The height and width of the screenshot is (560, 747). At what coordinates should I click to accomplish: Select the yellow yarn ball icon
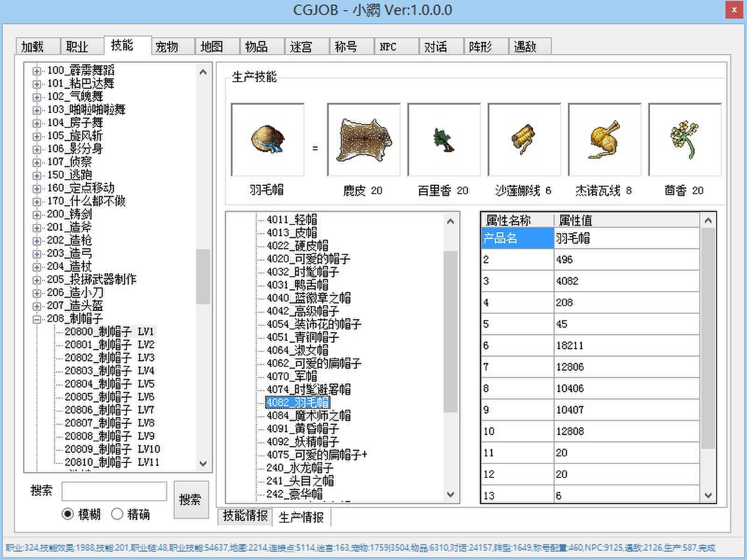[604, 140]
